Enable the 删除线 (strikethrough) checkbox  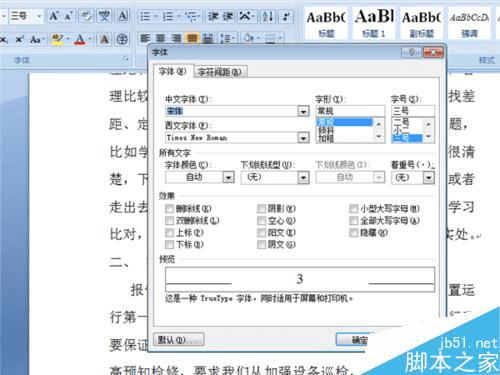coord(169,209)
